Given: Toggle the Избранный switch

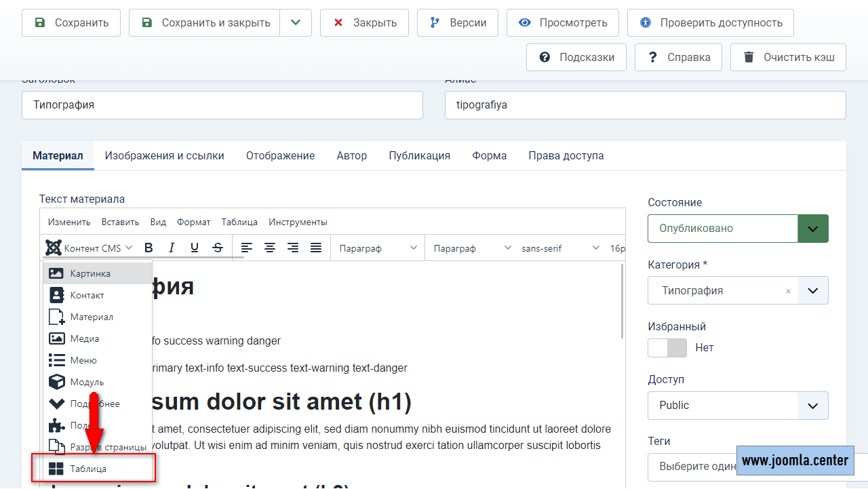Looking at the screenshot, I should click(x=667, y=348).
